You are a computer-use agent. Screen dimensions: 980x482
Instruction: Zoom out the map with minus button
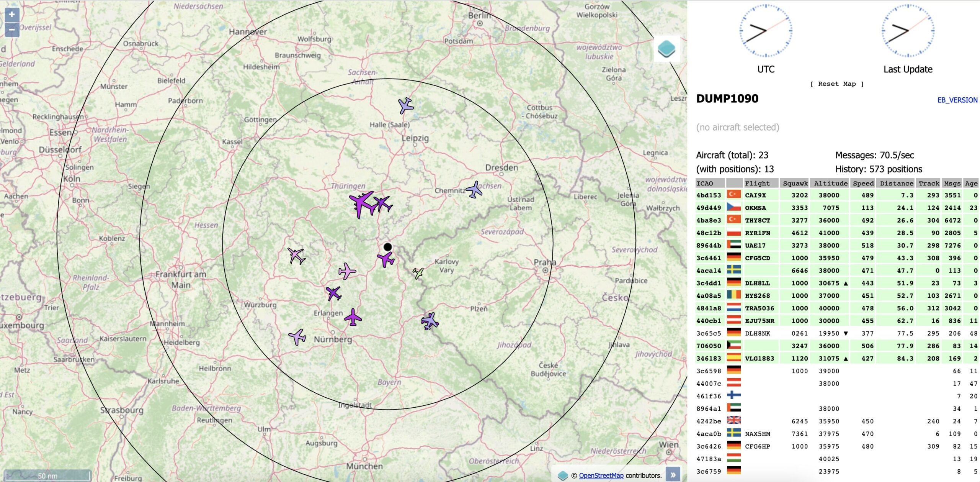(12, 30)
